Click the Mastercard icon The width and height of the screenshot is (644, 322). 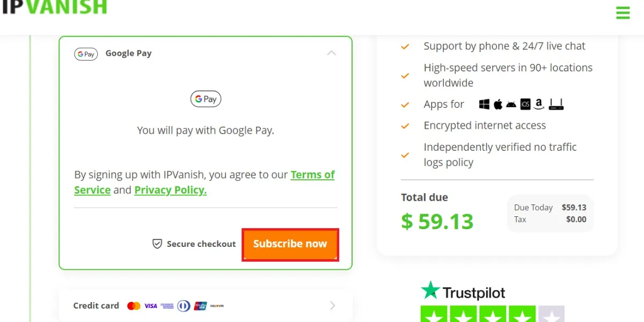[134, 306]
